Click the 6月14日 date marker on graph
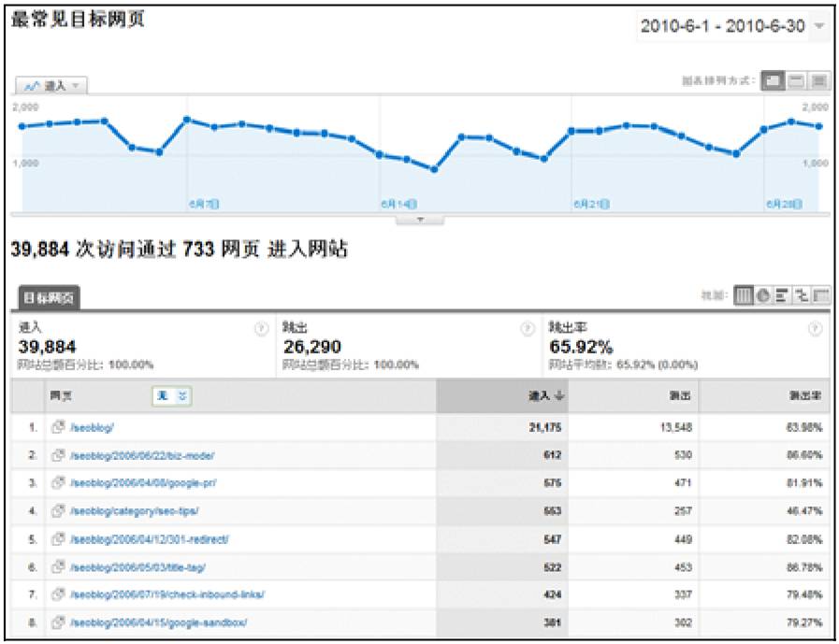Viewport: 839px width, 644px height. [x=398, y=204]
